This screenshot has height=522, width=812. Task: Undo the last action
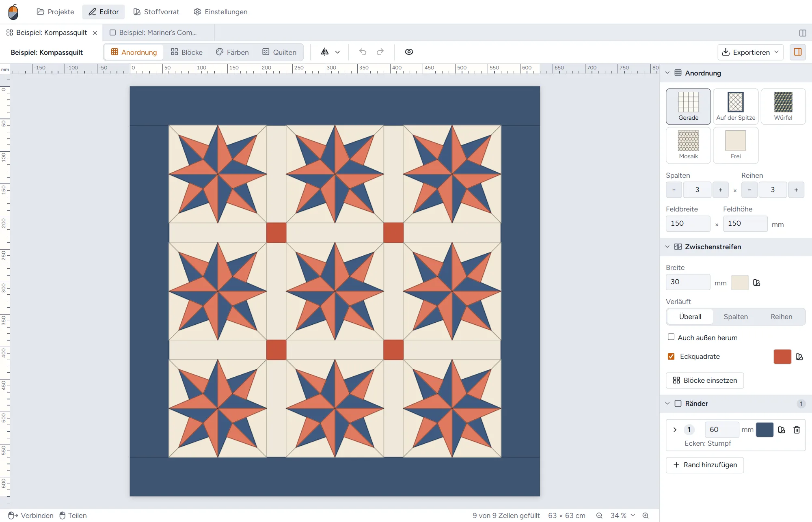(363, 52)
